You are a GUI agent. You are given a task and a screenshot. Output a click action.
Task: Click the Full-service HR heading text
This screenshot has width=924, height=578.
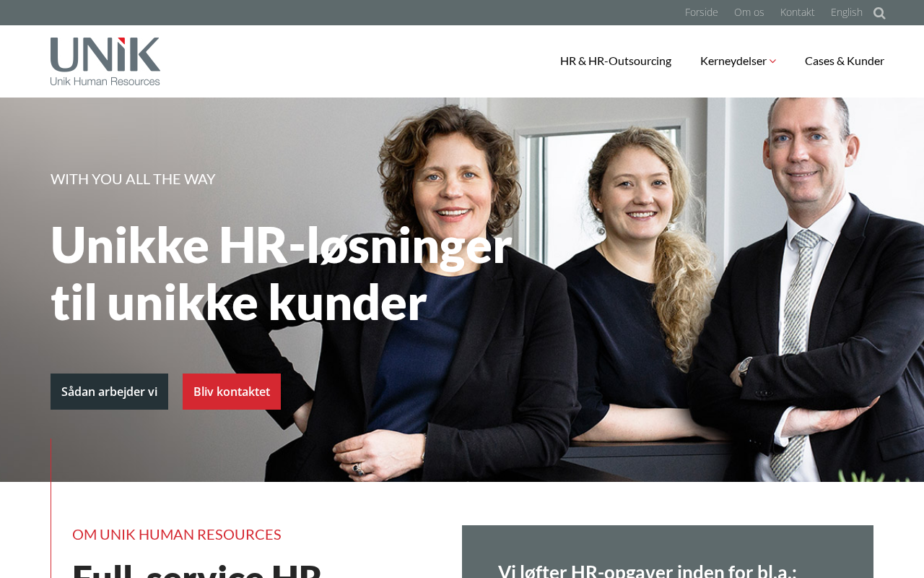pyautogui.click(x=196, y=571)
